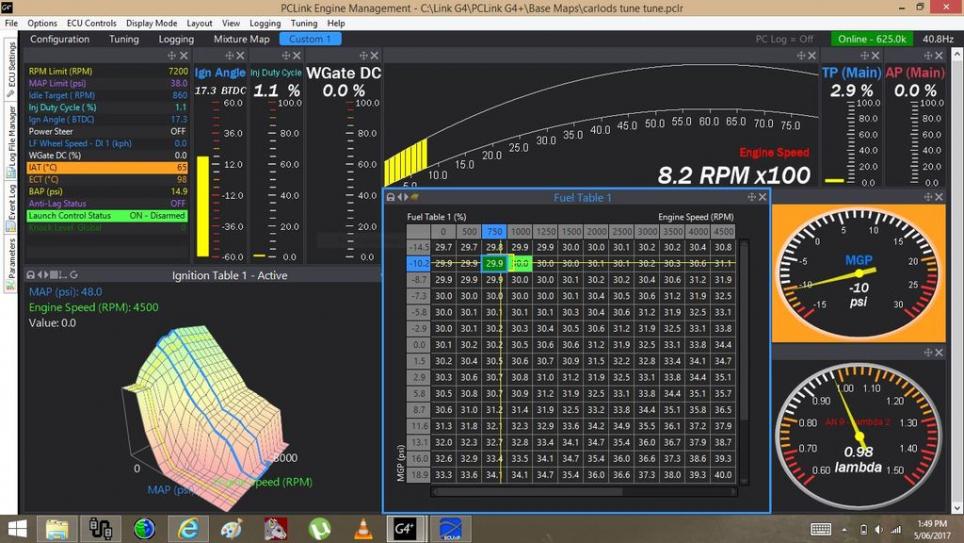Image resolution: width=964 pixels, height=543 pixels.
Task: Click the Fuel Table 1 vertical scrollbar
Action: (744, 362)
